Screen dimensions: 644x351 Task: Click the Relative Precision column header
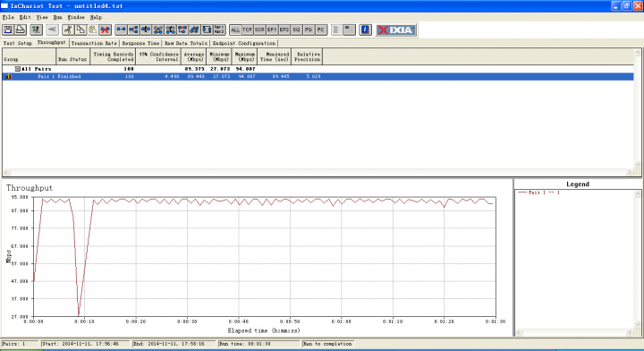pyautogui.click(x=307, y=56)
